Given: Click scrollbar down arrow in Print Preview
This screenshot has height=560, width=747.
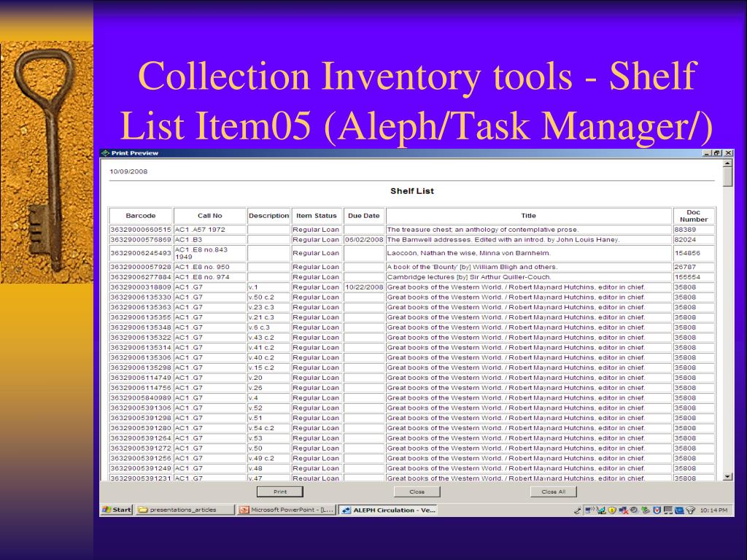Looking at the screenshot, I should click(x=727, y=475).
